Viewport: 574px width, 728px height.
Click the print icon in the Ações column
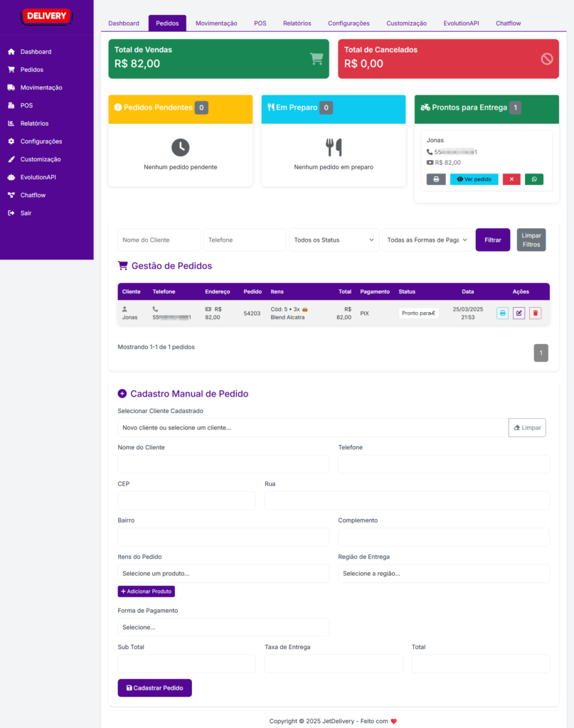tap(502, 313)
